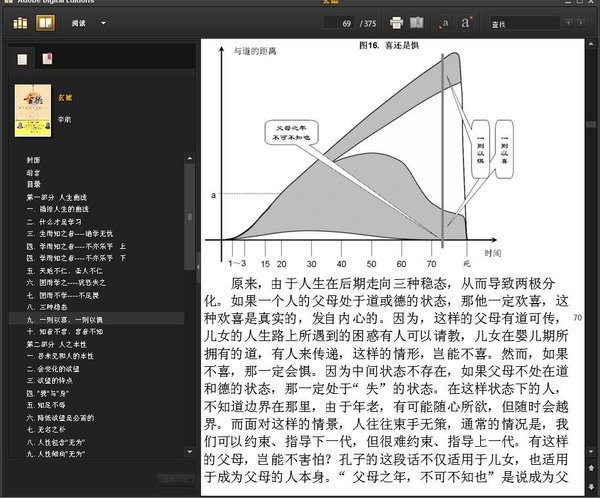
Task: Open the bookmarks panel tab
Action: click(x=47, y=59)
